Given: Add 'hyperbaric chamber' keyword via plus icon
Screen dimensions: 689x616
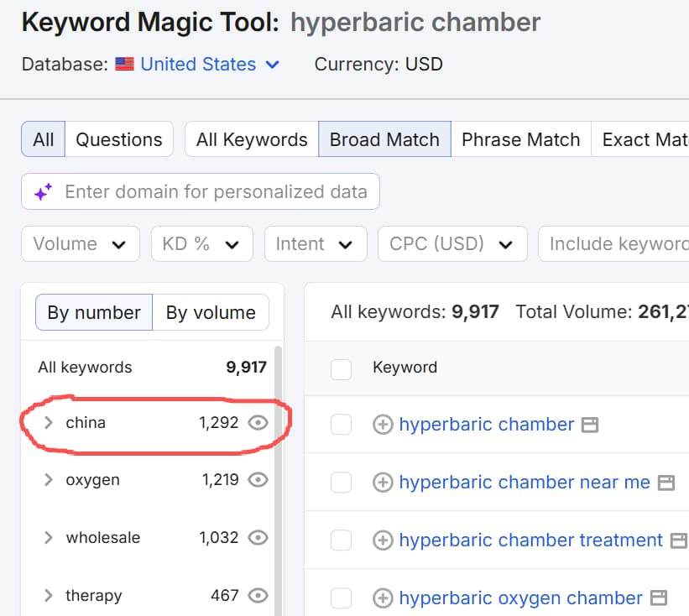Looking at the screenshot, I should [x=383, y=425].
